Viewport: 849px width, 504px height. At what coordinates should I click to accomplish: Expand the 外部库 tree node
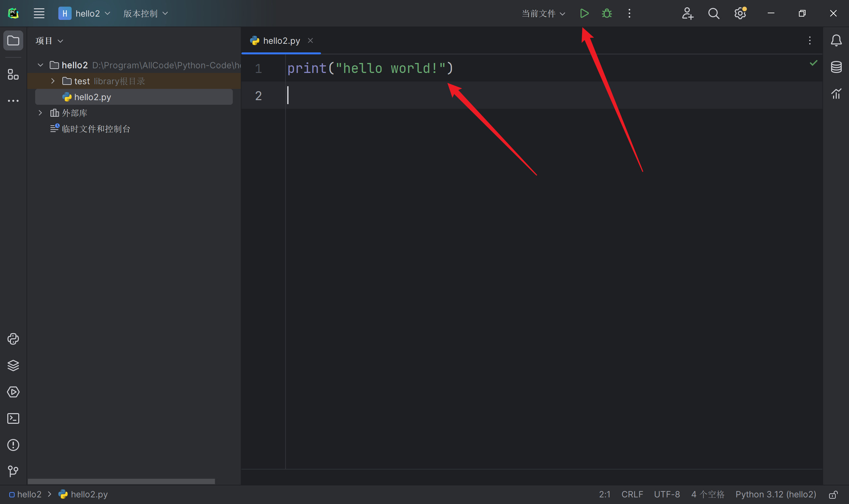tap(40, 113)
